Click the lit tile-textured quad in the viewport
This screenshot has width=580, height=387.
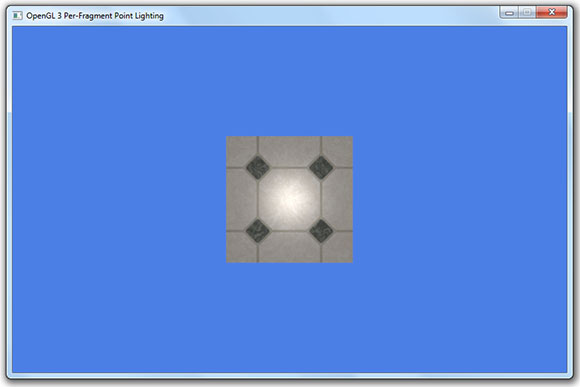click(x=289, y=199)
